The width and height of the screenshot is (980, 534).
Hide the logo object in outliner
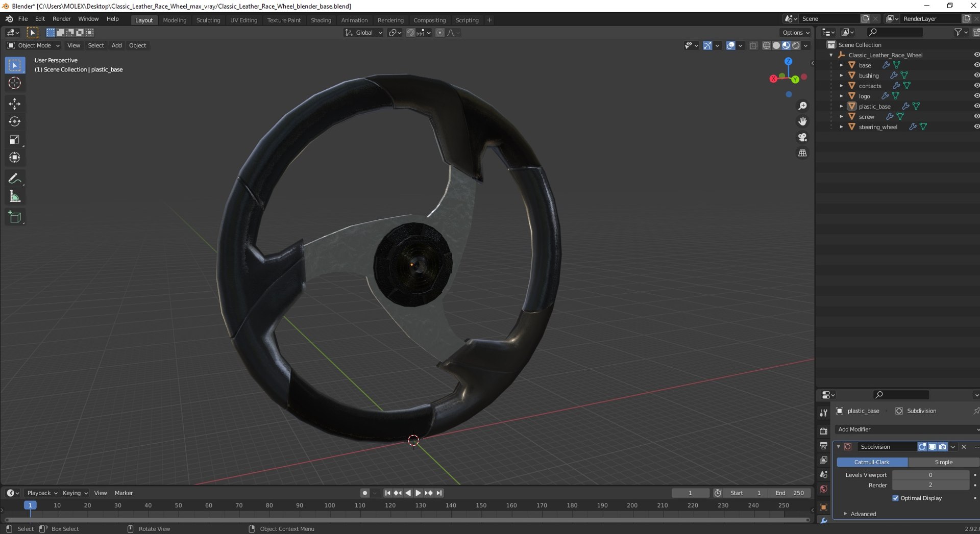pyautogui.click(x=976, y=95)
